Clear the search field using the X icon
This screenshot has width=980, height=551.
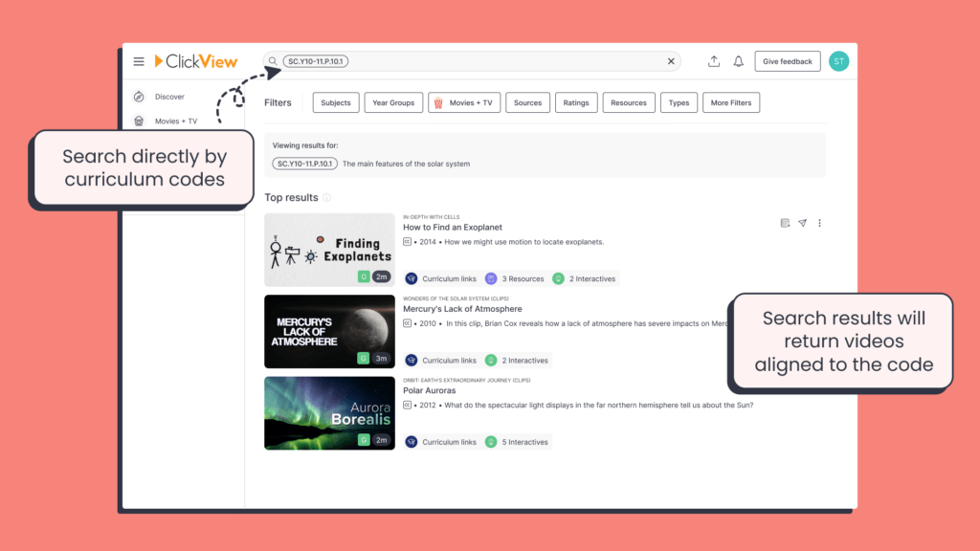pyautogui.click(x=671, y=60)
